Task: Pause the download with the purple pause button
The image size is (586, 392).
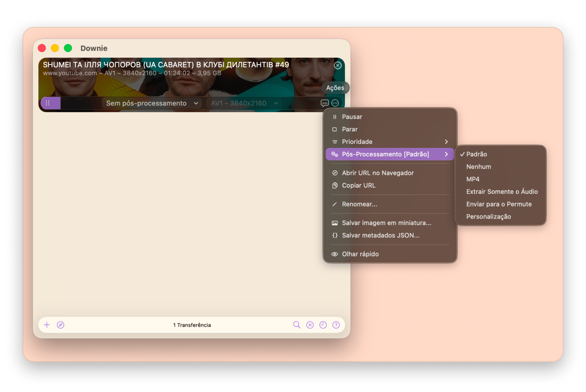Action: point(48,103)
